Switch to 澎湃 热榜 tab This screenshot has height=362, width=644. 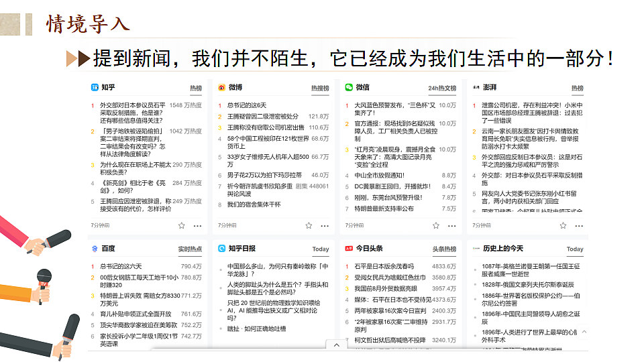[x=578, y=88]
